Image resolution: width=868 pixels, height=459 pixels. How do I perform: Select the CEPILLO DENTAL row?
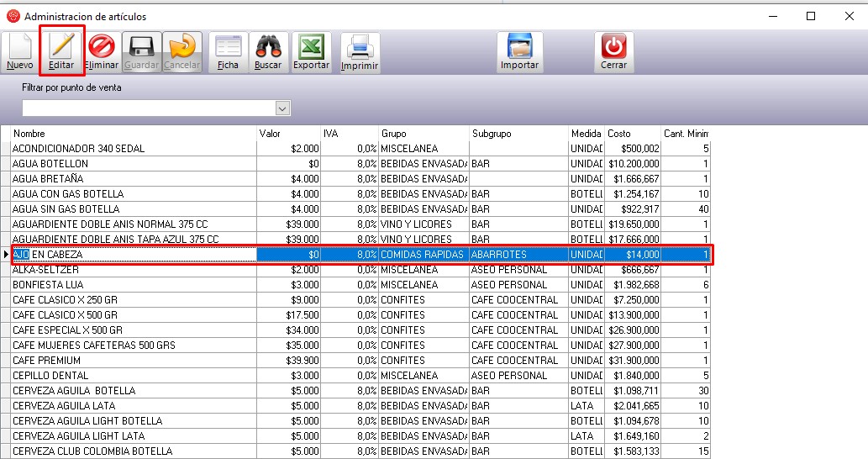[133, 376]
